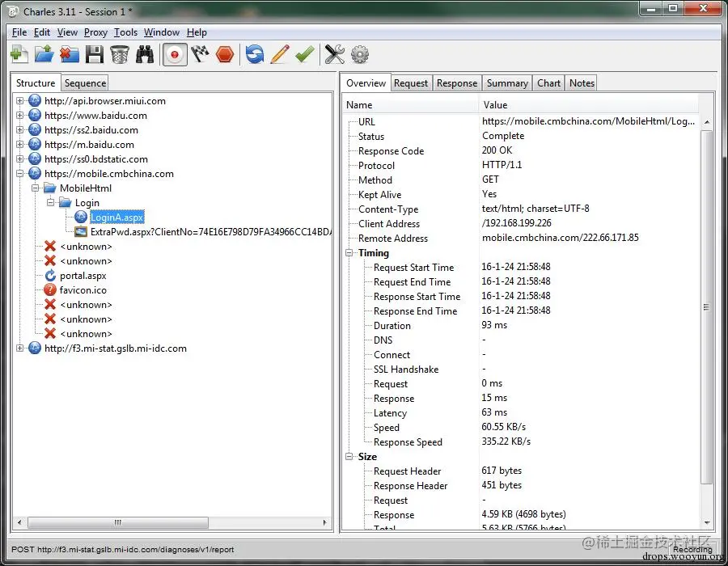
Task: Open Settings with the gear icon
Action: tap(360, 54)
